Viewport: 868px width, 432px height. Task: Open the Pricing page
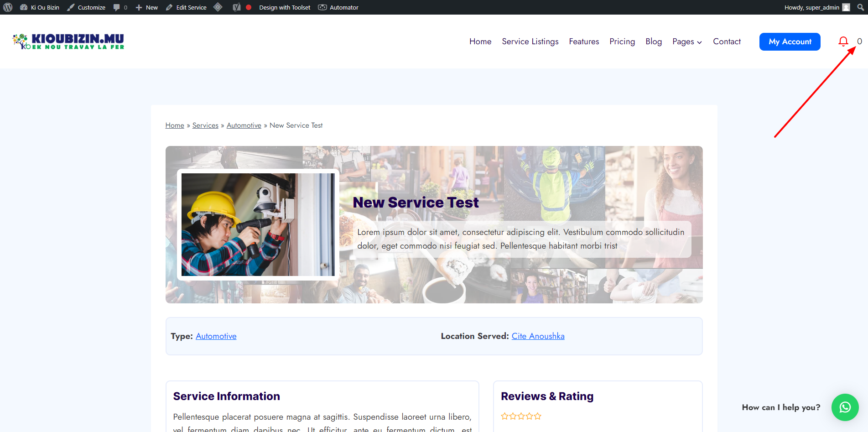point(622,42)
